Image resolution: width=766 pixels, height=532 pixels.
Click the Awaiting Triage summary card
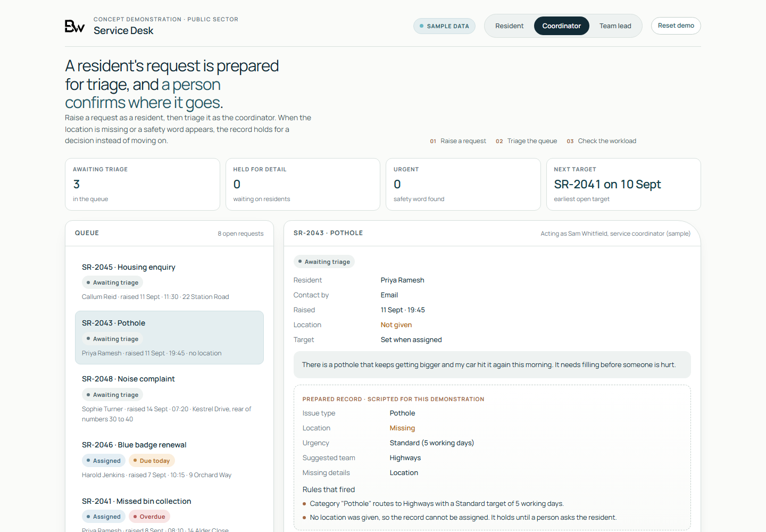click(x=143, y=184)
